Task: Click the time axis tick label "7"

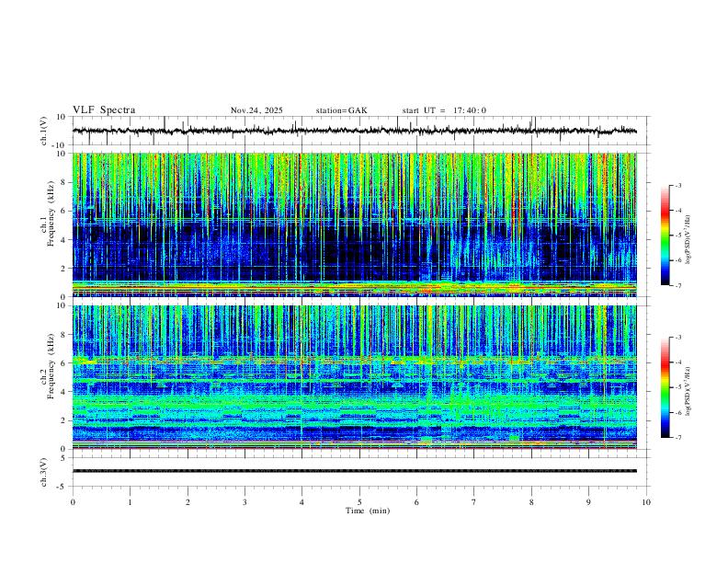Action: [x=474, y=502]
